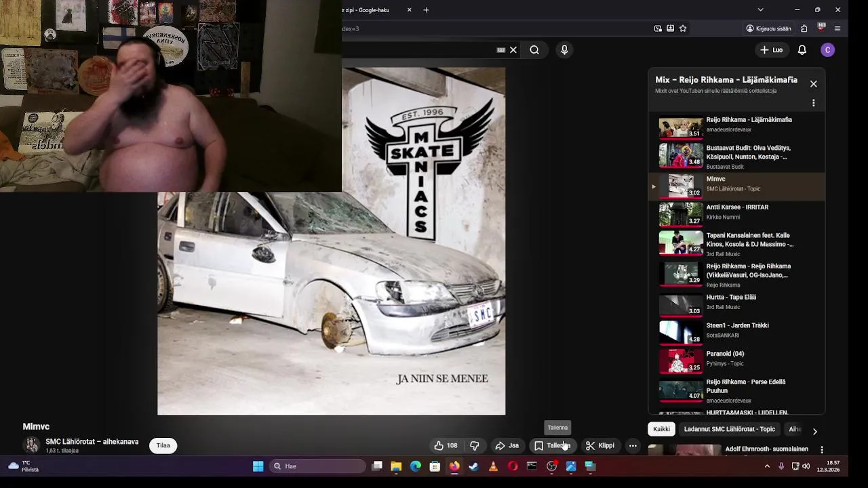Viewport: 868px width, 488px height.
Task: Play Paranoid (04) from playlist
Action: pos(737,361)
